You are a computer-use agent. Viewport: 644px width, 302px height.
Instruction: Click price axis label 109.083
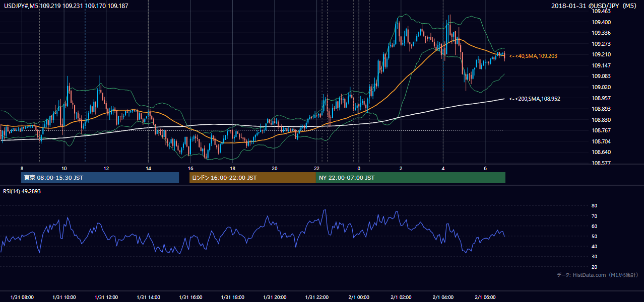point(602,77)
